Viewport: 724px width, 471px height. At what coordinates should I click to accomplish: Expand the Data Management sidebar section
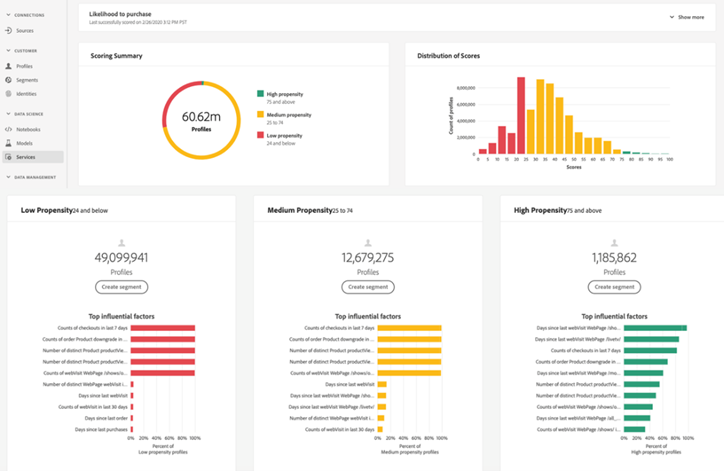coord(8,177)
